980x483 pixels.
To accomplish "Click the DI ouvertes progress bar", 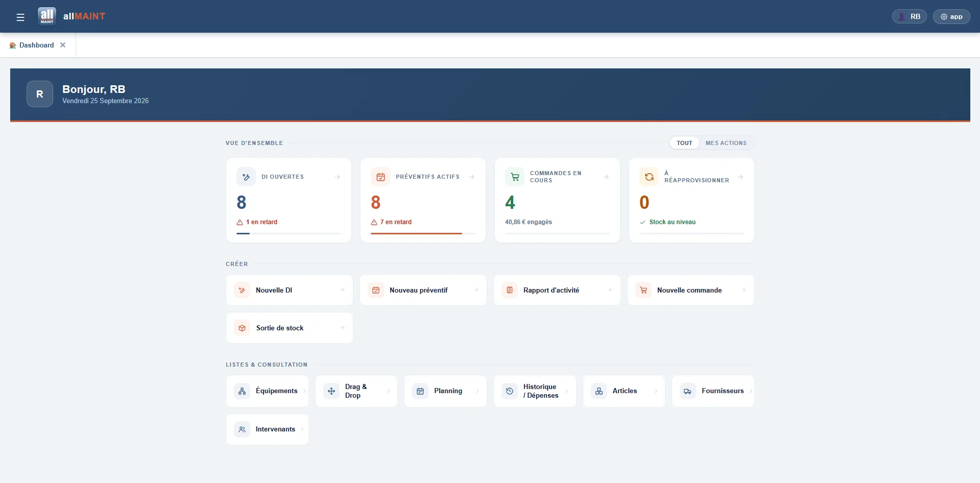I will click(289, 233).
